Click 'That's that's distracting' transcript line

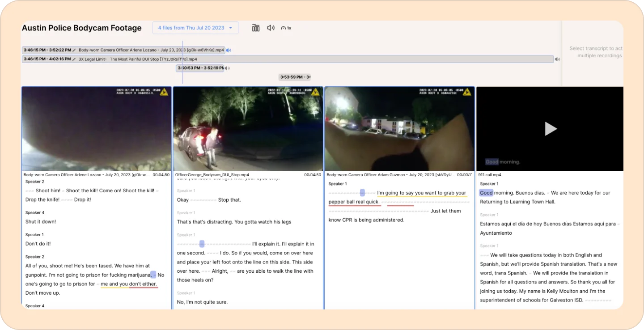pos(234,222)
